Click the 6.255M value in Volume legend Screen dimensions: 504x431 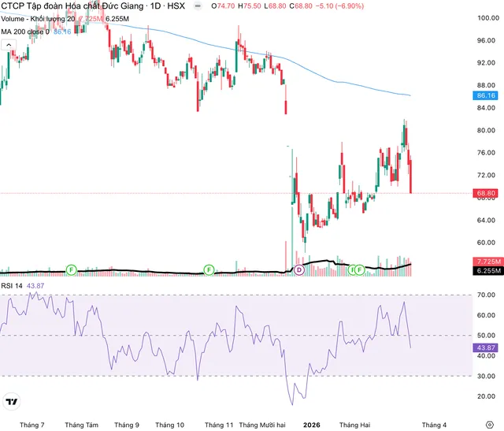[117, 19]
